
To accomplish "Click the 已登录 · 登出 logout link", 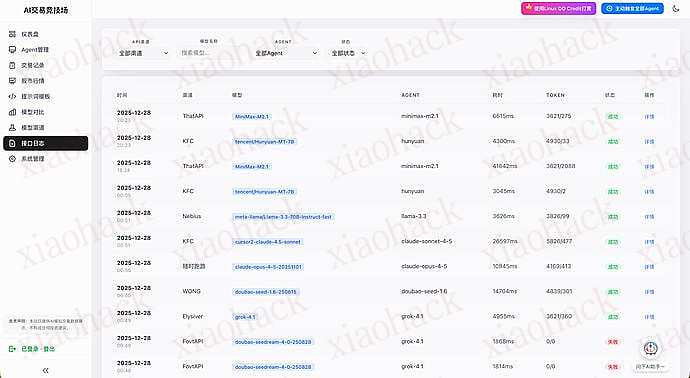I will pyautogui.click(x=38, y=349).
